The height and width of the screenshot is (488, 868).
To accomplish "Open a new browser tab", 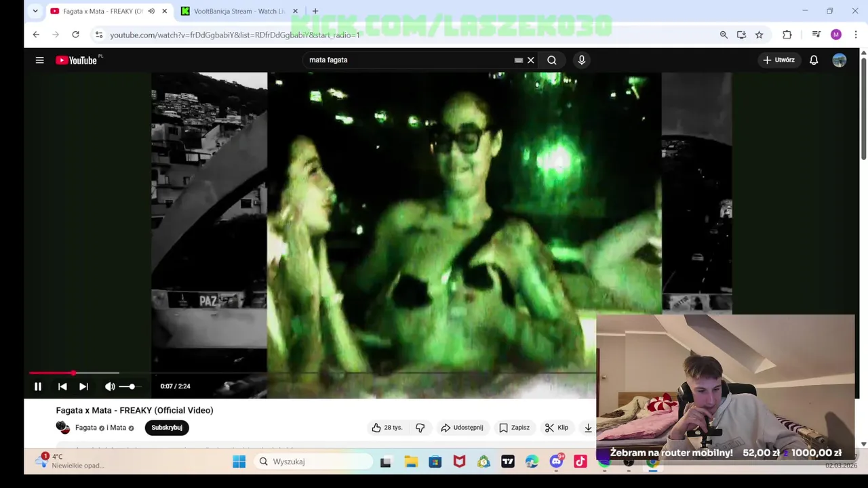I will pos(315,11).
